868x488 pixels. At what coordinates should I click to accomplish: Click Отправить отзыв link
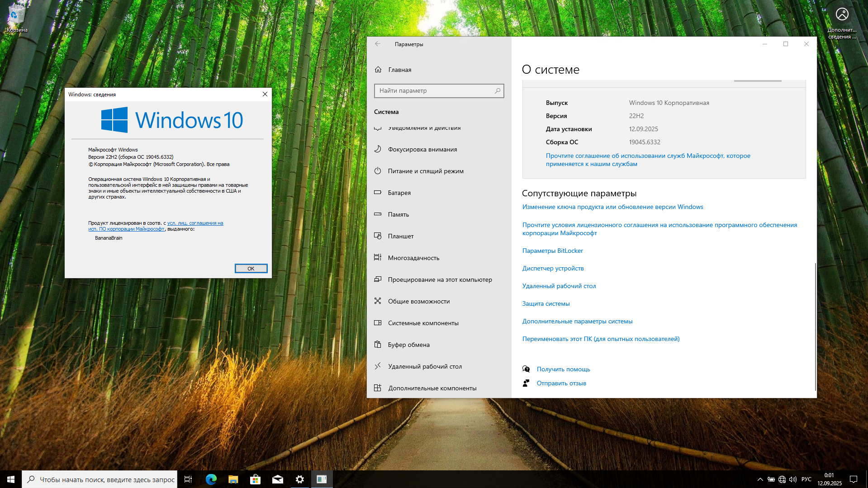[561, 383]
